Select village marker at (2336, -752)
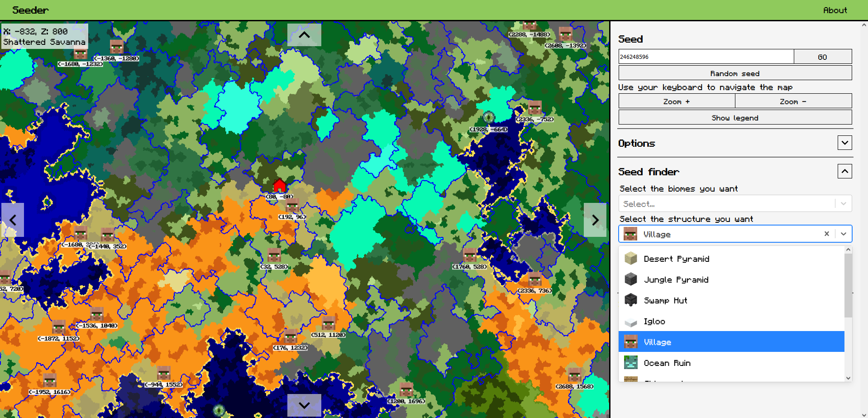The height and width of the screenshot is (418, 868). pyautogui.click(x=535, y=108)
